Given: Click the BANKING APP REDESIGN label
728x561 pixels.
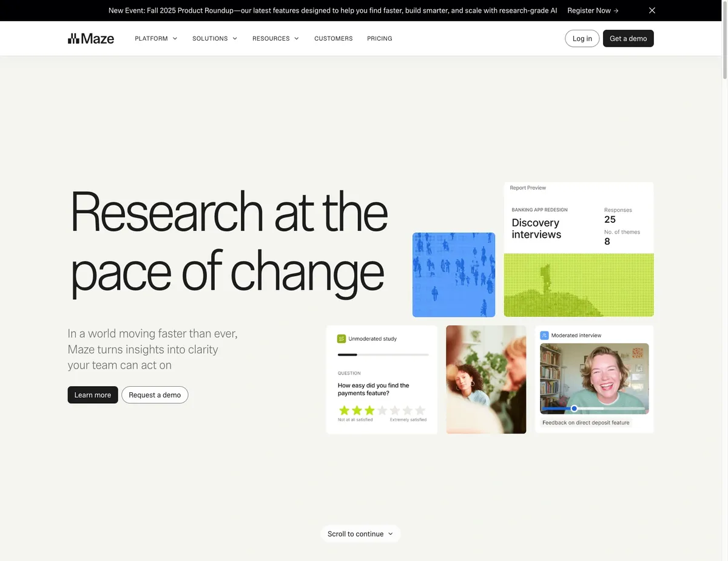Looking at the screenshot, I should (x=539, y=210).
